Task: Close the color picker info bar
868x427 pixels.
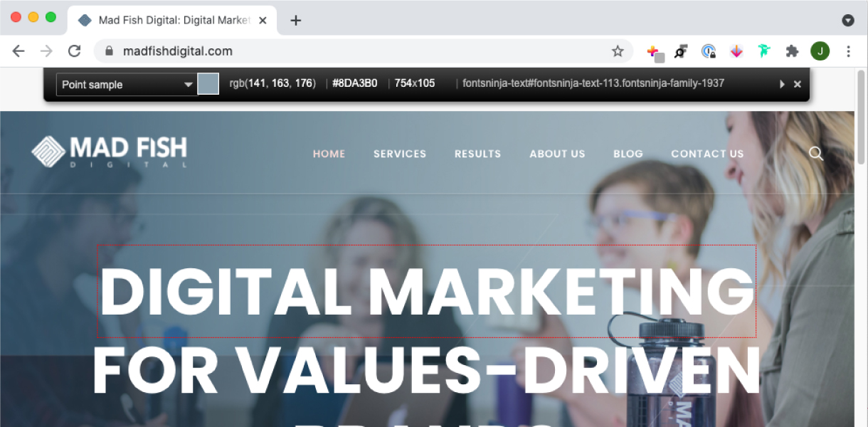Action: 798,84
